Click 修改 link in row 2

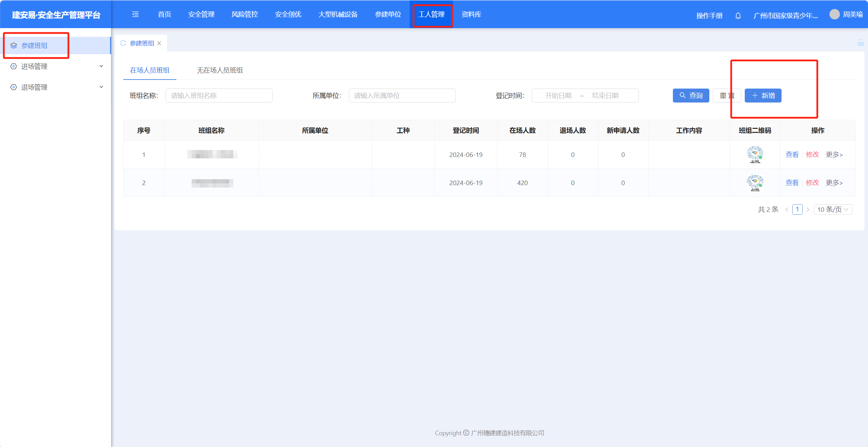click(x=812, y=183)
